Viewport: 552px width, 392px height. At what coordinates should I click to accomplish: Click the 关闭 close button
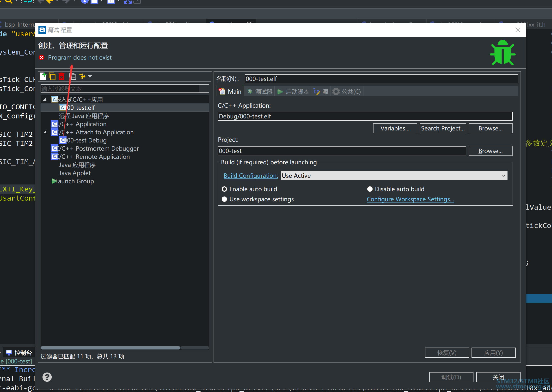point(498,377)
